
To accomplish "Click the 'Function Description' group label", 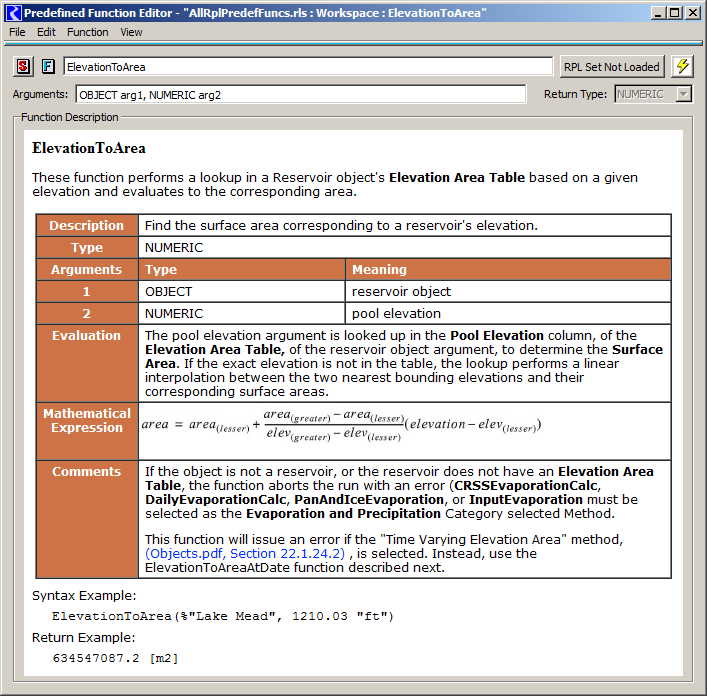I will point(69,117).
